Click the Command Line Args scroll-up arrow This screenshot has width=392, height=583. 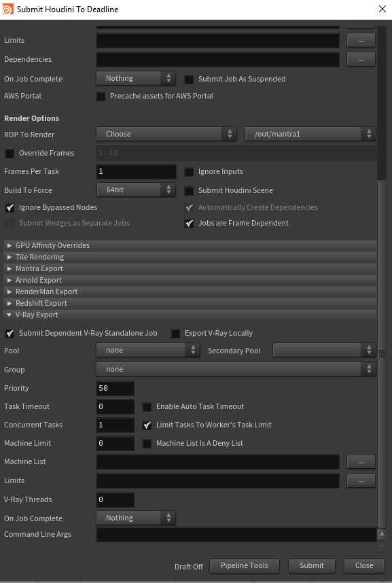point(382,533)
